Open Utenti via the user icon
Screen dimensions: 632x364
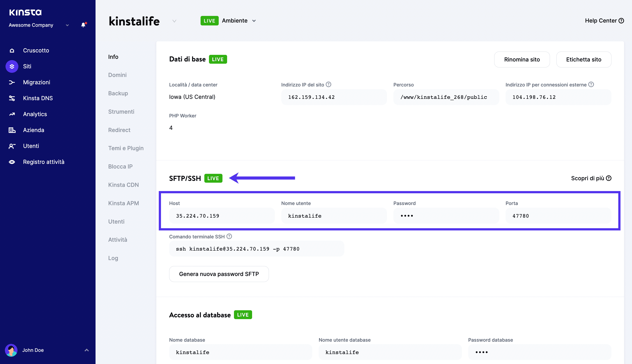tap(12, 146)
